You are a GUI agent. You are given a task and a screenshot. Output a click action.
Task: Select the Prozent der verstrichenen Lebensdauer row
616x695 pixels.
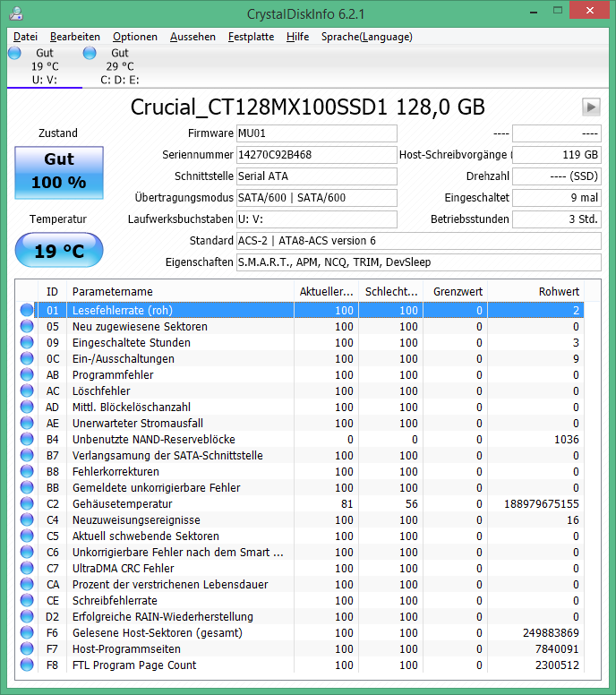[302, 584]
